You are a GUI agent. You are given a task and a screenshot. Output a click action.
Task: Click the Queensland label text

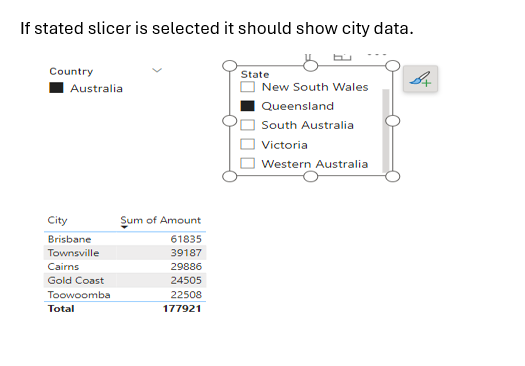(298, 106)
